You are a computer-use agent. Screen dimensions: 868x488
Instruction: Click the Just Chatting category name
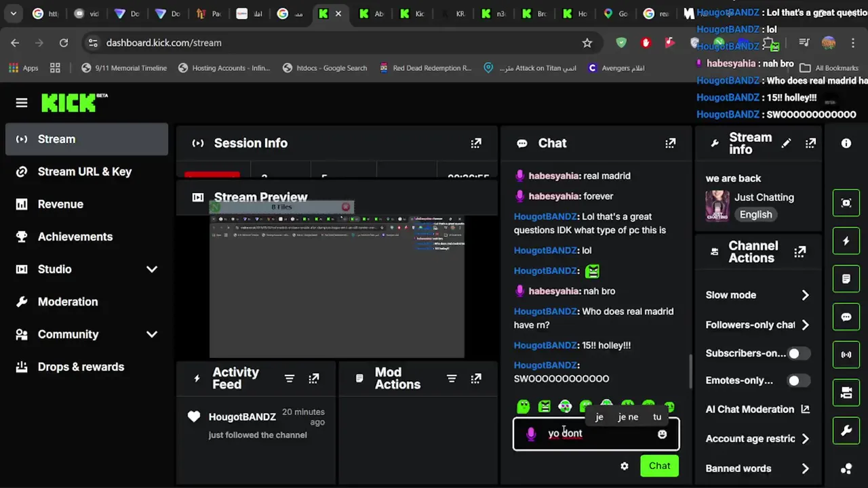pos(764,197)
